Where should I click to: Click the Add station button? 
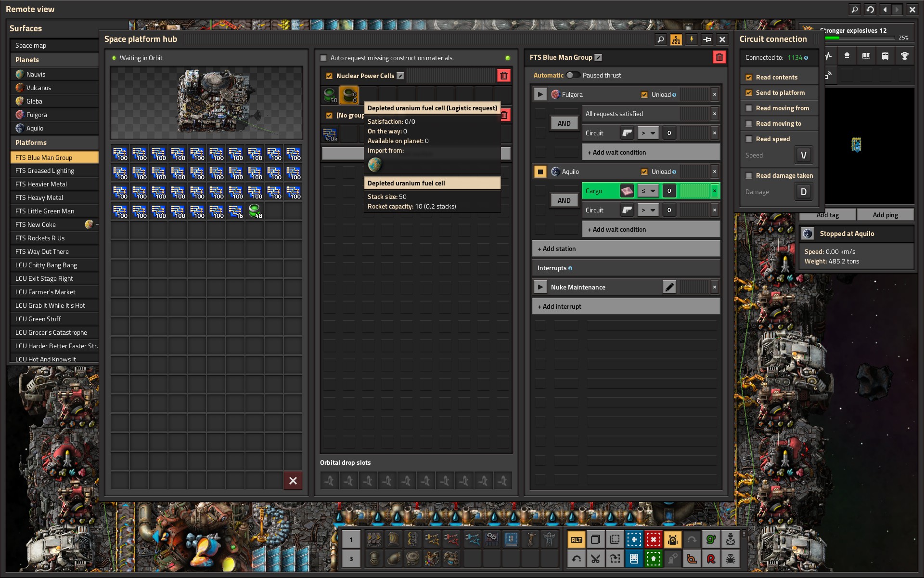(626, 249)
